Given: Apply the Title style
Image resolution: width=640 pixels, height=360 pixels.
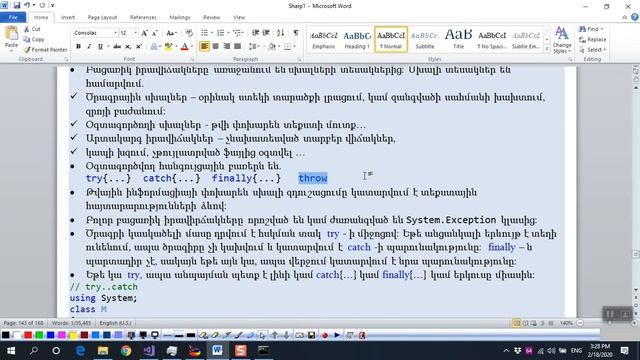Looking at the screenshot, I should (458, 40).
